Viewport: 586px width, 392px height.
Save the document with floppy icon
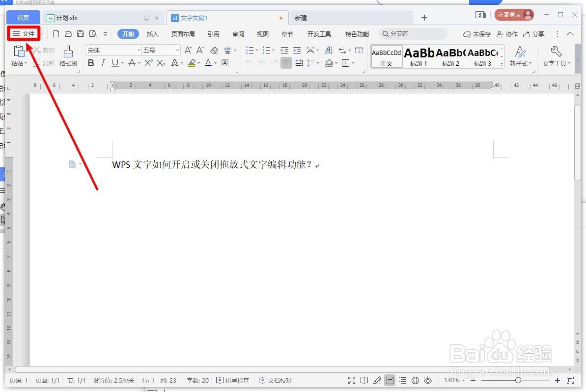point(81,34)
